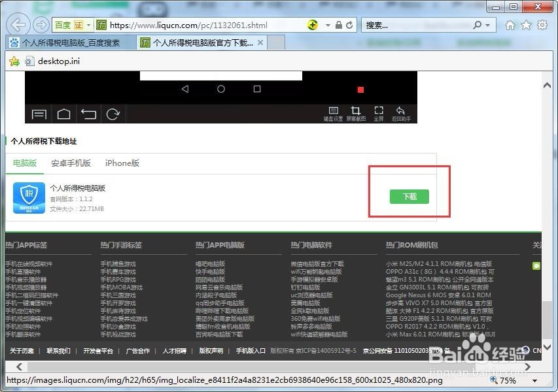This screenshot has width=558, height=392.
Task: Click the emulator home circle nav icon
Action: (x=221, y=89)
